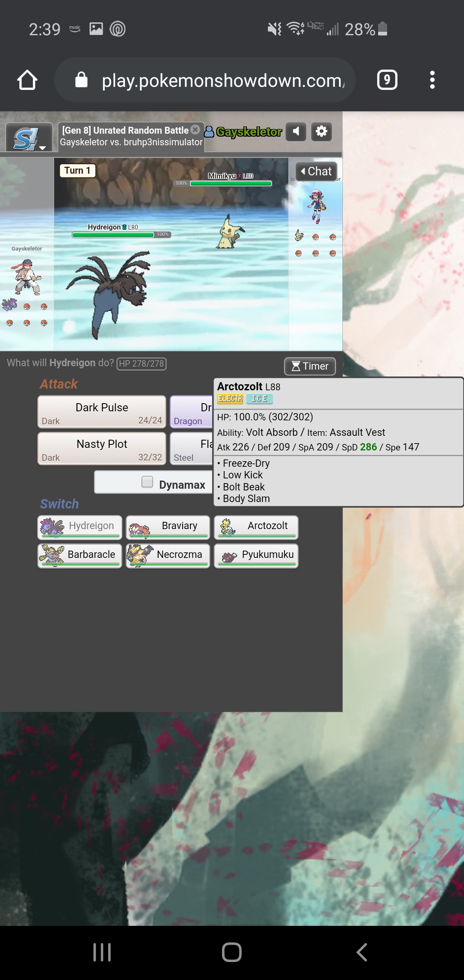This screenshot has height=980, width=464.
Task: Select the active Hydreigon switch button
Action: [x=80, y=527]
